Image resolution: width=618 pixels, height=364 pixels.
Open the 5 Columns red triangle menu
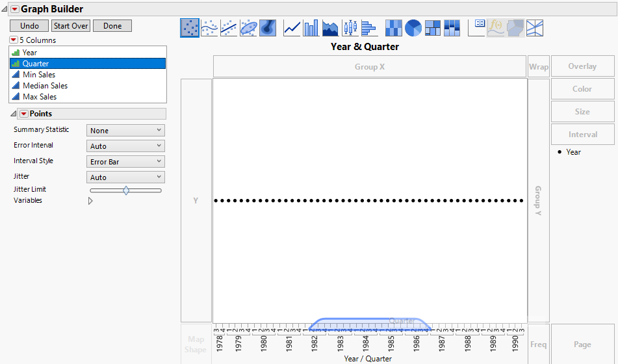14,40
